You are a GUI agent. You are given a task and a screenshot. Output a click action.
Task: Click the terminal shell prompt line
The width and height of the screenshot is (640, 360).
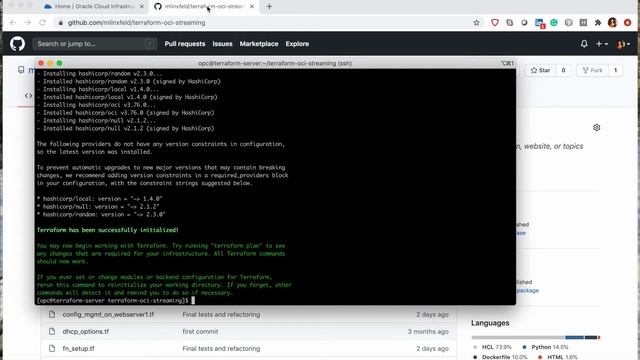click(116, 300)
